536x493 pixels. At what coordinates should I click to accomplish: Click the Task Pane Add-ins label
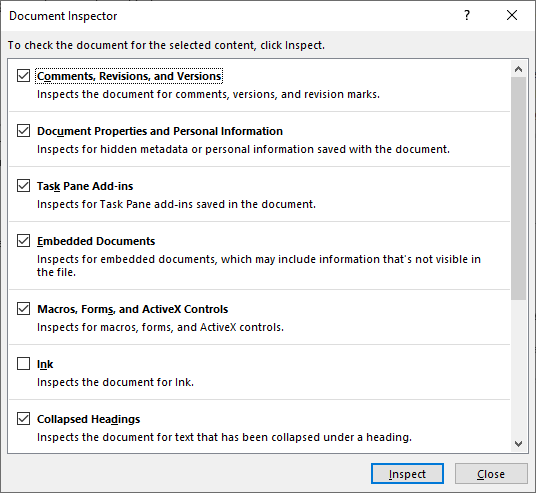pyautogui.click(x=85, y=186)
